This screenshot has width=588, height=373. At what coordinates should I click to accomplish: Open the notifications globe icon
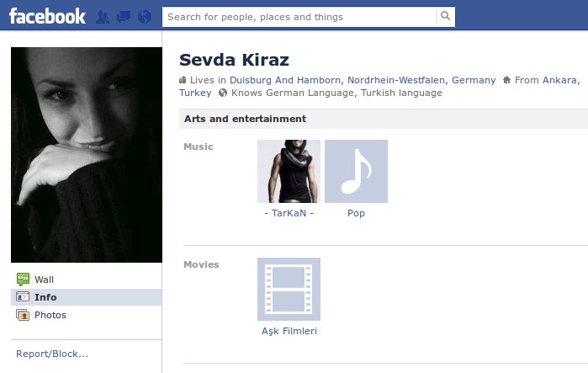tap(145, 17)
